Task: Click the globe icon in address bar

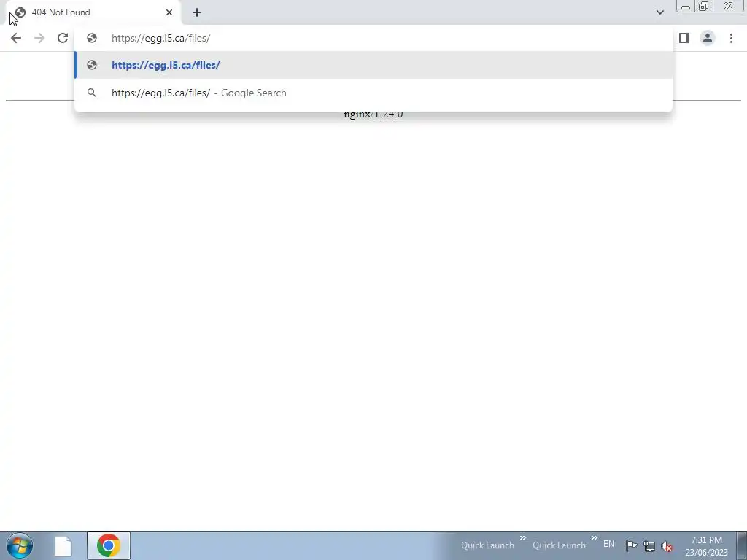Action: pos(91,38)
